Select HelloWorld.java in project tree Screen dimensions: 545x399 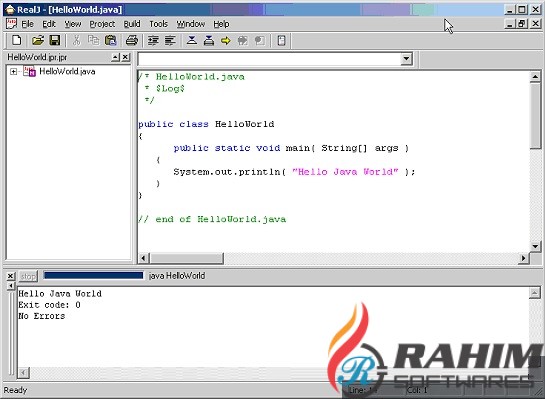click(67, 71)
